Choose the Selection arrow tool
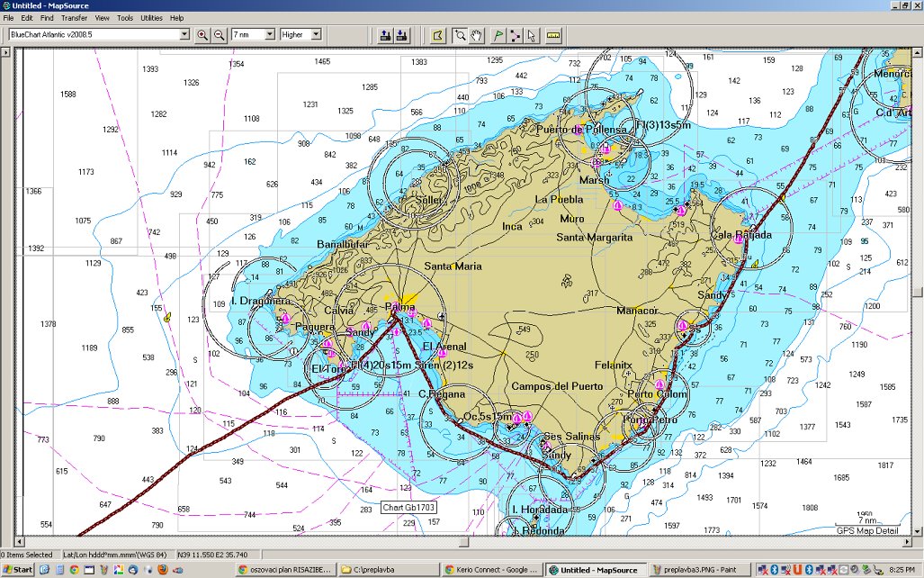Viewport: 924px width, 578px height. (531, 35)
